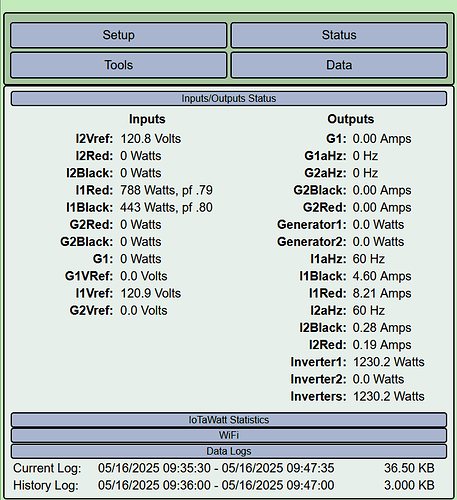Collapse the Inputs/Outputs Status section
Image resolution: width=457 pixels, height=500 pixels.
click(229, 99)
